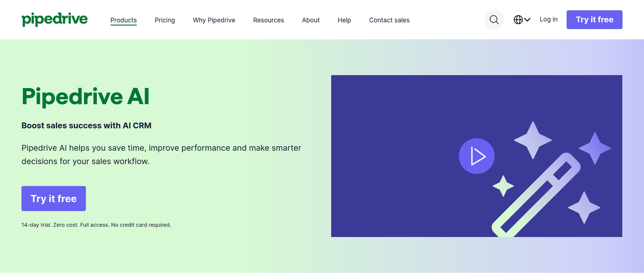
Task: Open the search magnifier icon
Action: [494, 20]
